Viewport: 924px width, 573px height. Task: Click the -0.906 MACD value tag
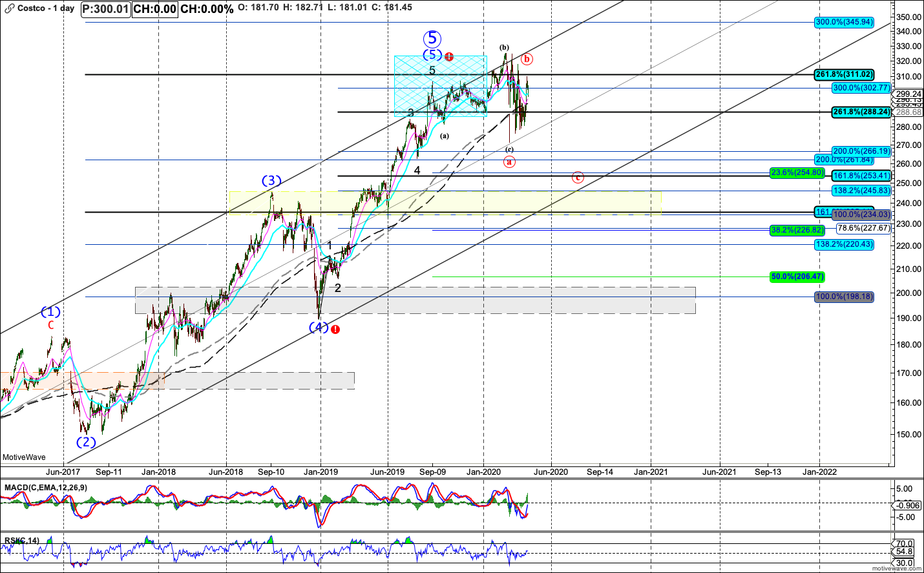tap(907, 505)
